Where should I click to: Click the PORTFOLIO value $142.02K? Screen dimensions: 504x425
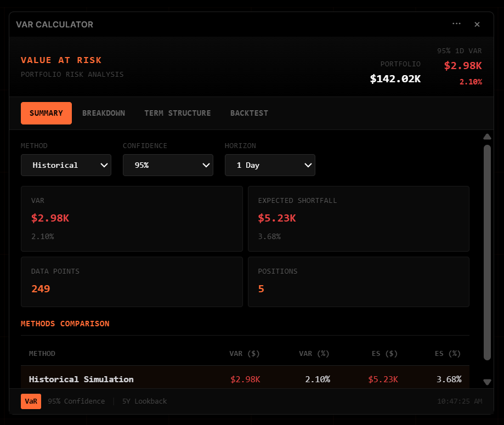(395, 78)
